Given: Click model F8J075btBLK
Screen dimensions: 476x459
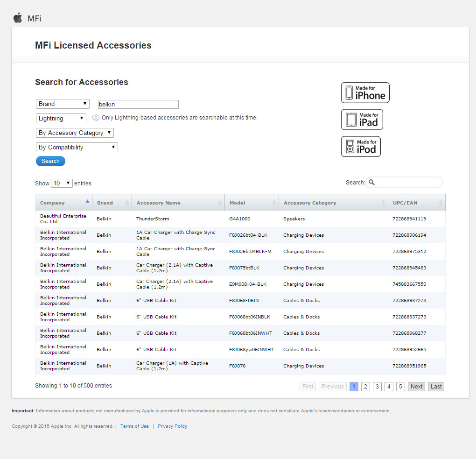Looking at the screenshot, I should tap(244, 268).
